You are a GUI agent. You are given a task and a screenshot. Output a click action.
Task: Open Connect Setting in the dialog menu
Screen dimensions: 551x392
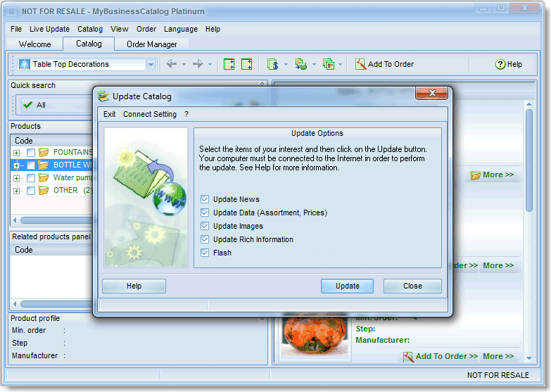150,114
